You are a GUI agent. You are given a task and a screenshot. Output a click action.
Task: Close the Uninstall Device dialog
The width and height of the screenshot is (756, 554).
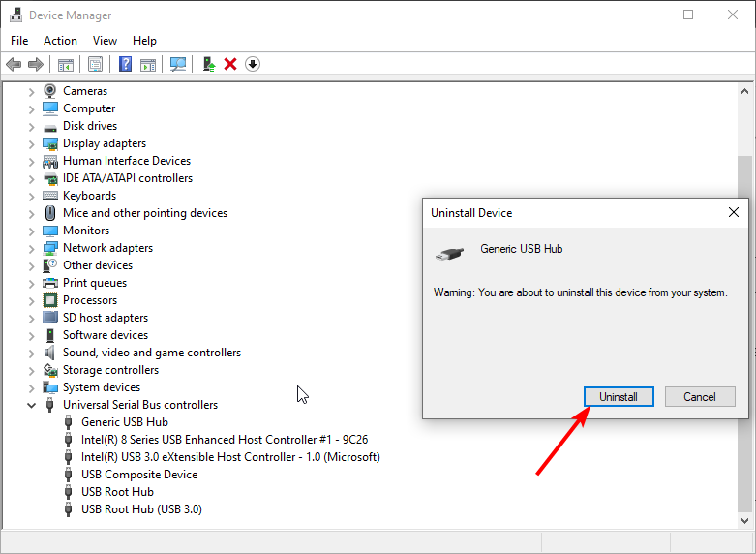coord(734,212)
